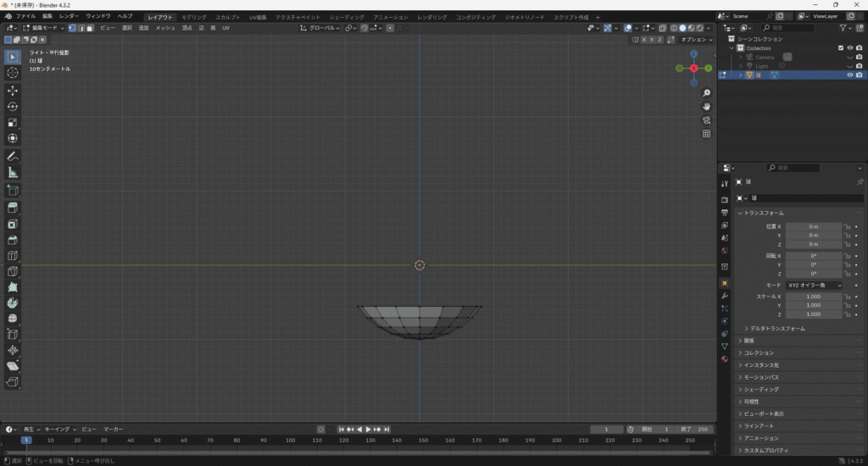Open the Material properties tab

point(725,359)
